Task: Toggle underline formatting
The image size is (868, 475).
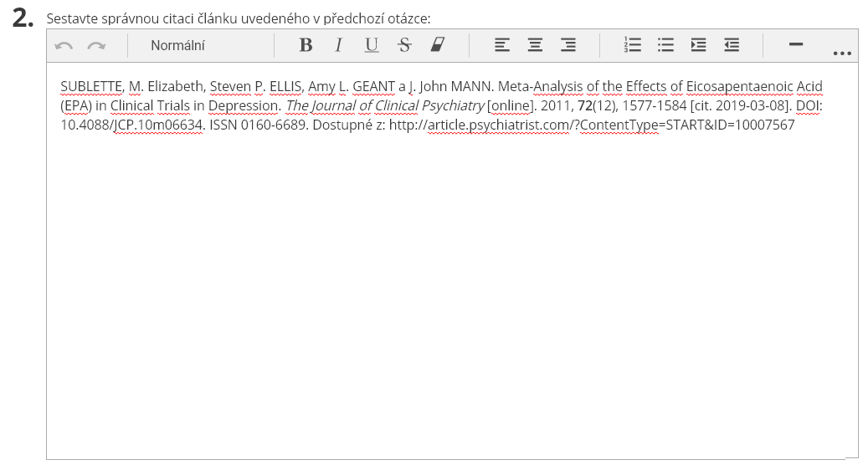Action: pos(372,46)
